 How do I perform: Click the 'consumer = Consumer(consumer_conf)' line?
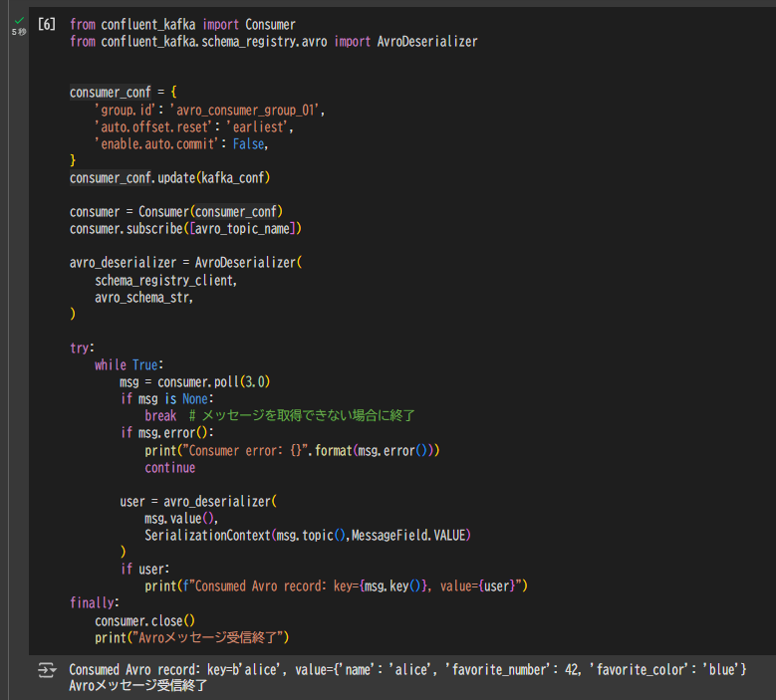176,212
